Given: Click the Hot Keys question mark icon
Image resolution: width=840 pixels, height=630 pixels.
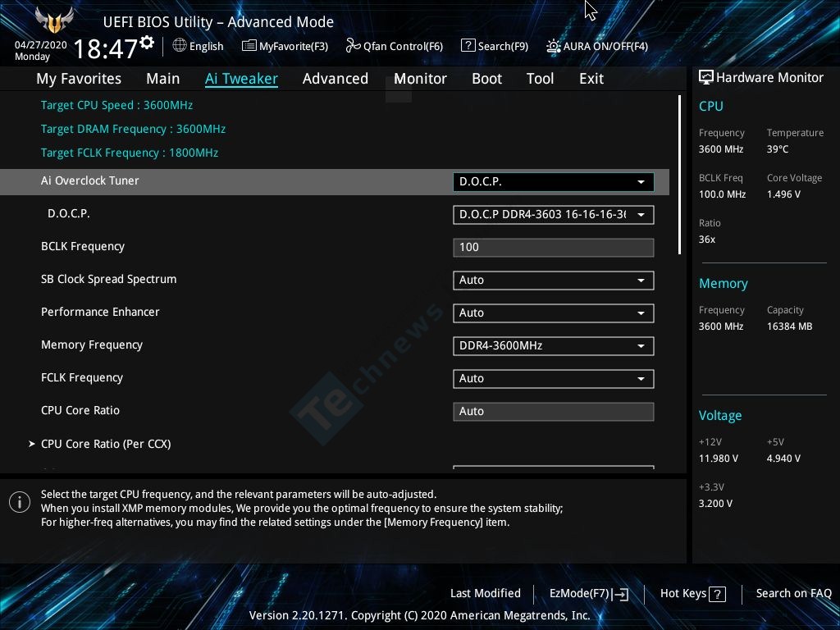Looking at the screenshot, I should tap(717, 594).
